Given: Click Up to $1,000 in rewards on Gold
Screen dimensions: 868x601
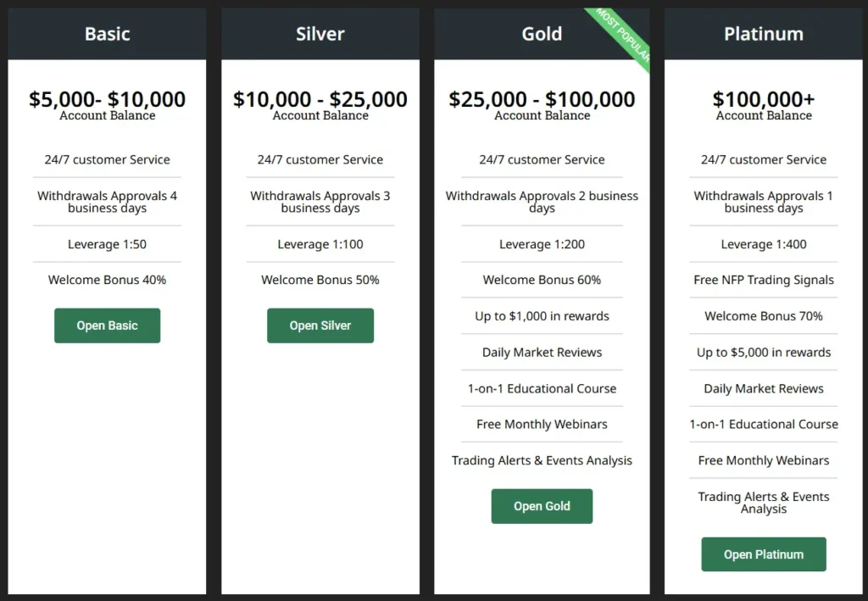Looking at the screenshot, I should coord(542,316).
